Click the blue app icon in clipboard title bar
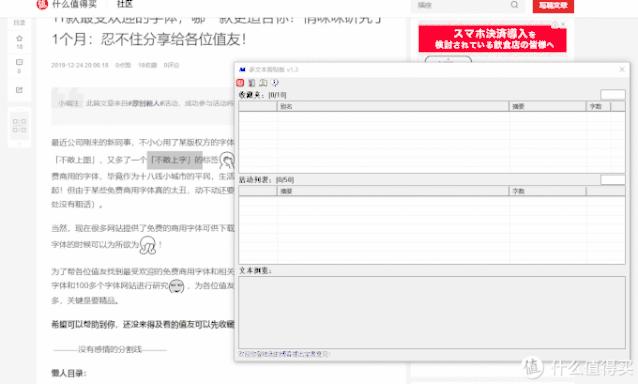Image resolution: width=638 pixels, height=384 pixels. click(x=243, y=70)
